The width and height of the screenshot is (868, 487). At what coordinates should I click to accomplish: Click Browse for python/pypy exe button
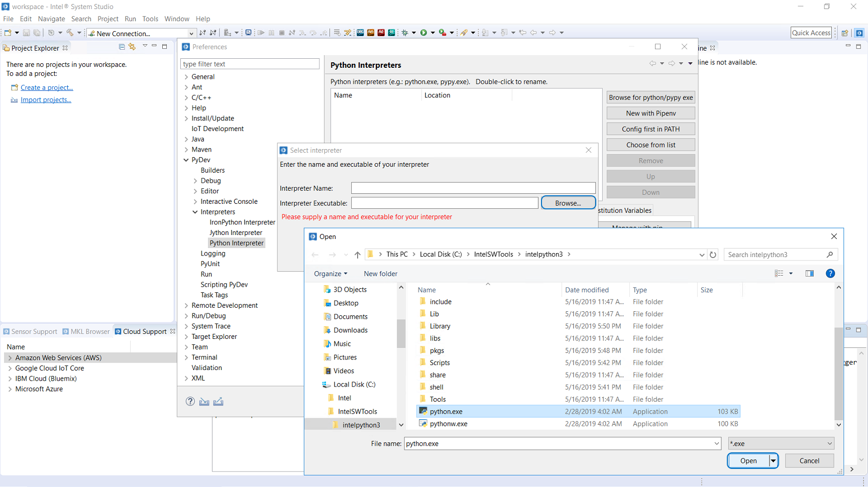click(650, 97)
